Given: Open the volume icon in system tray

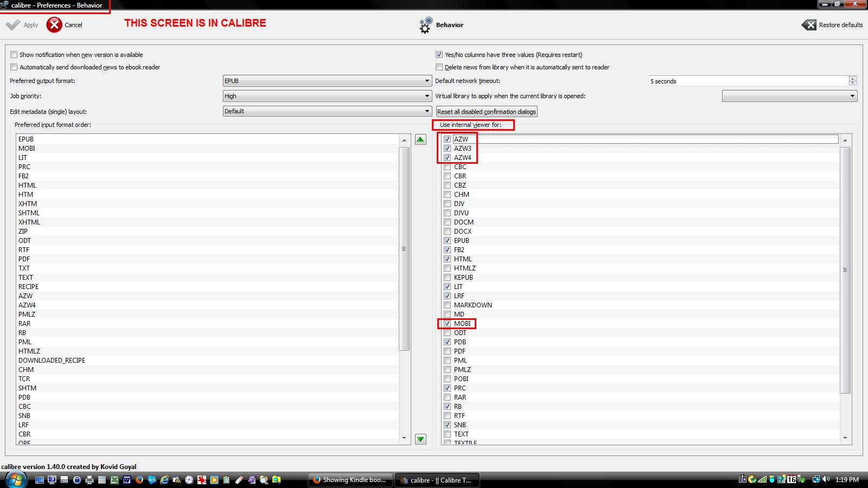Looking at the screenshot, I should click(x=826, y=479).
